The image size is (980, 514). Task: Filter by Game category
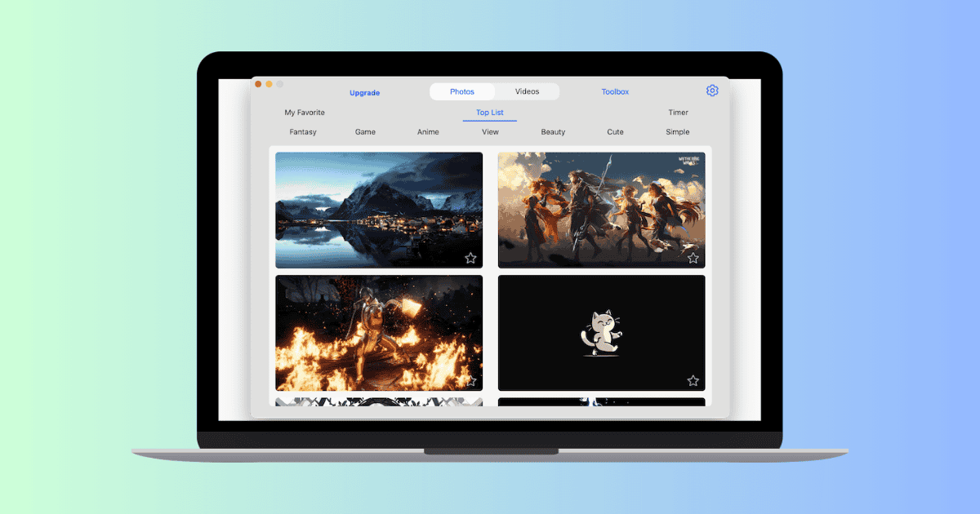point(365,132)
